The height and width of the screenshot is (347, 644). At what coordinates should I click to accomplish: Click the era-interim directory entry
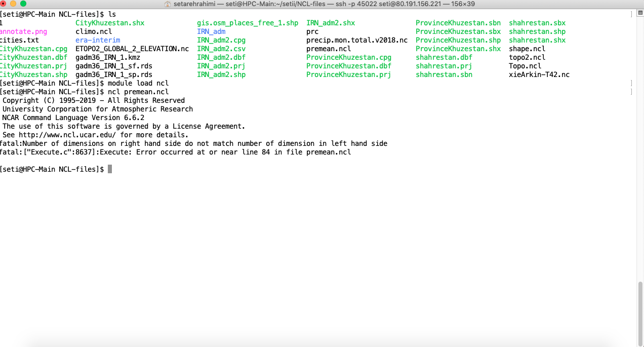(x=98, y=40)
